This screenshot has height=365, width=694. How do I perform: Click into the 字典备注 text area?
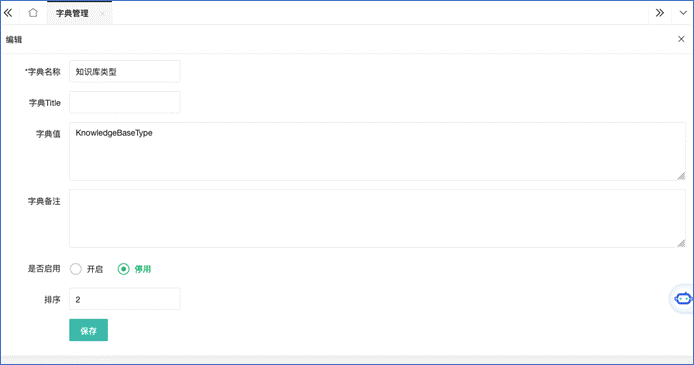(x=378, y=219)
